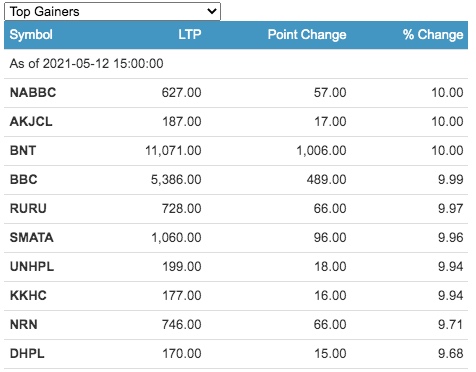This screenshot has height=372, width=476.
Task: Open the DHPL symbol link
Action: (x=27, y=354)
